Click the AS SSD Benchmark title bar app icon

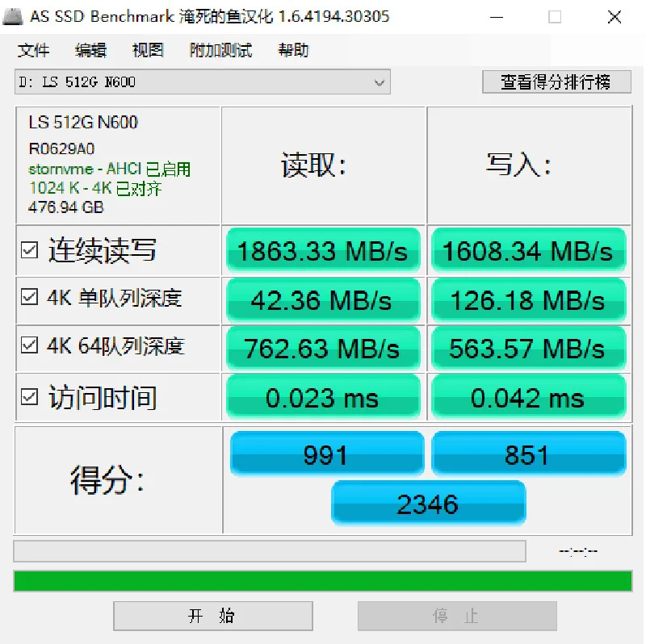tap(13, 16)
